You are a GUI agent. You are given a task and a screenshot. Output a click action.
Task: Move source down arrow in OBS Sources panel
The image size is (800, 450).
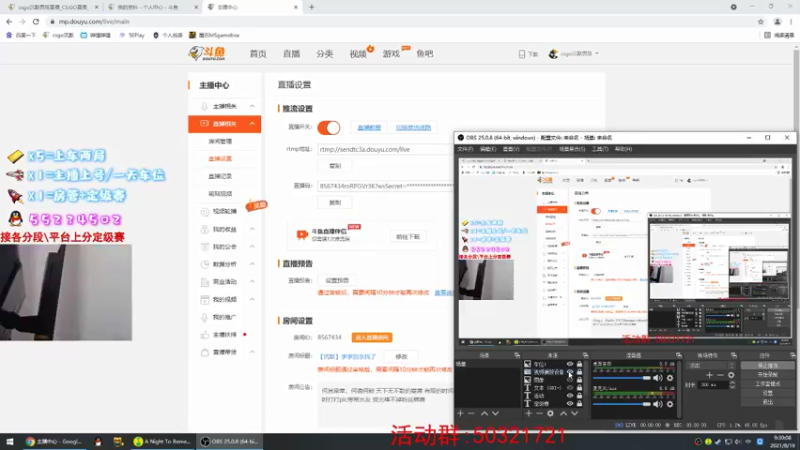pyautogui.click(x=574, y=413)
